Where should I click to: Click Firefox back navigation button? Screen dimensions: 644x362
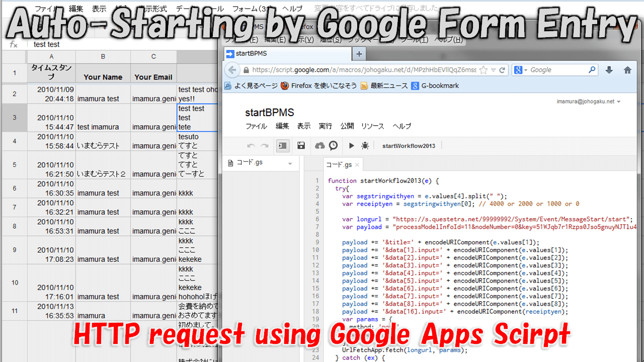click(x=231, y=70)
